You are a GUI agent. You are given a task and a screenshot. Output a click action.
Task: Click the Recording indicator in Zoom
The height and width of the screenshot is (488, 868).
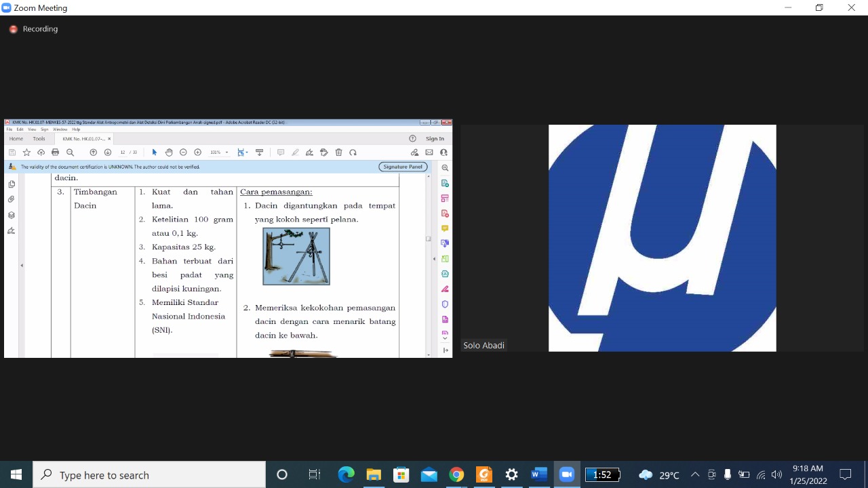click(34, 29)
